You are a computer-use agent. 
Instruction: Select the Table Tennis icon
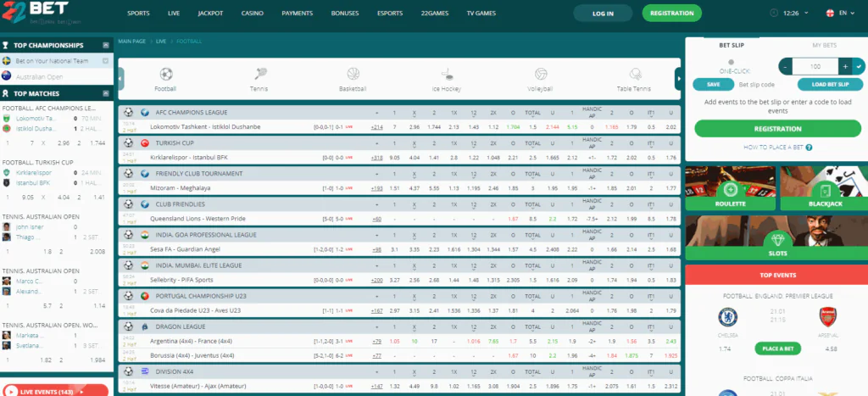(635, 75)
